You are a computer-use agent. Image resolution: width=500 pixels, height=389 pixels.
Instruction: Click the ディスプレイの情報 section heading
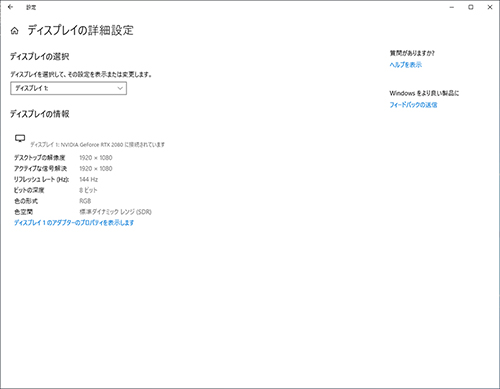pyautogui.click(x=40, y=114)
